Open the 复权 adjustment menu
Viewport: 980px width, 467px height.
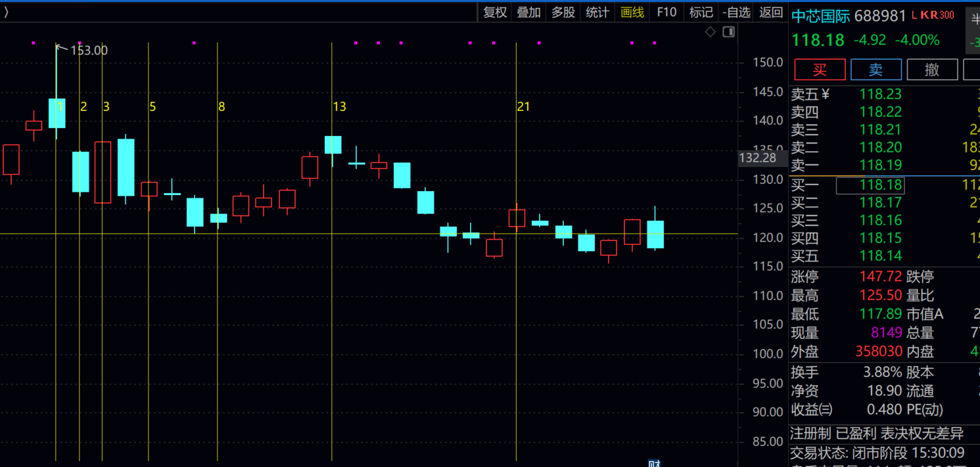(x=495, y=12)
